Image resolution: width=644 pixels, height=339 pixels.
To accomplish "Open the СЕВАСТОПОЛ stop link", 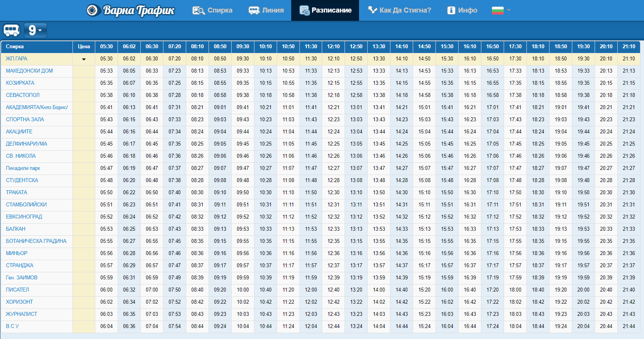I will tap(23, 95).
